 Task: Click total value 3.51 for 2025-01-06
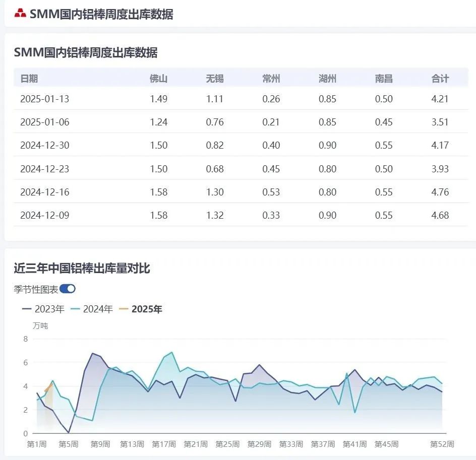click(440, 122)
